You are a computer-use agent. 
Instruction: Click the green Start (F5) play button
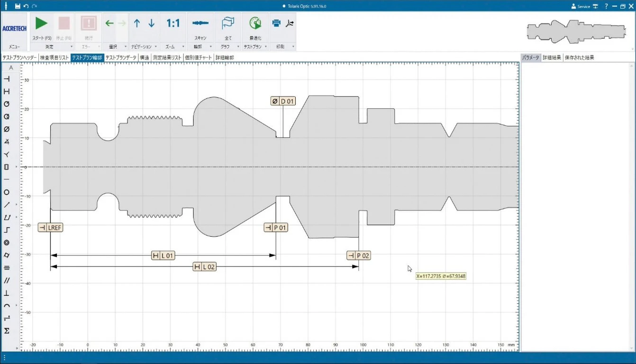(x=42, y=23)
